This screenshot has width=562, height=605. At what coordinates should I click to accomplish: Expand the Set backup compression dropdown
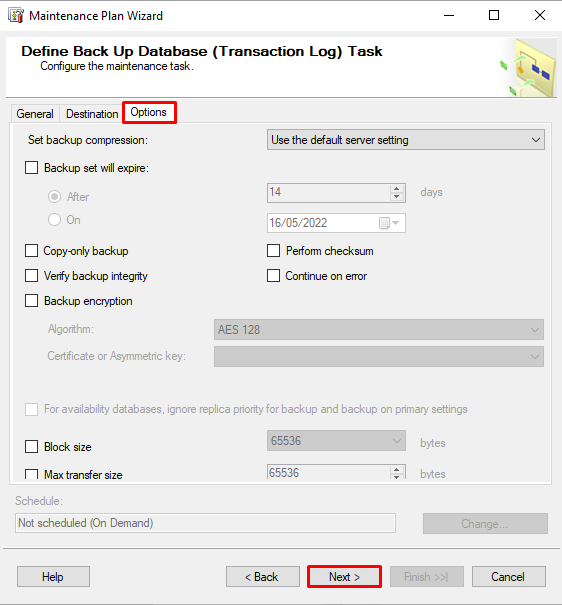tap(405, 140)
